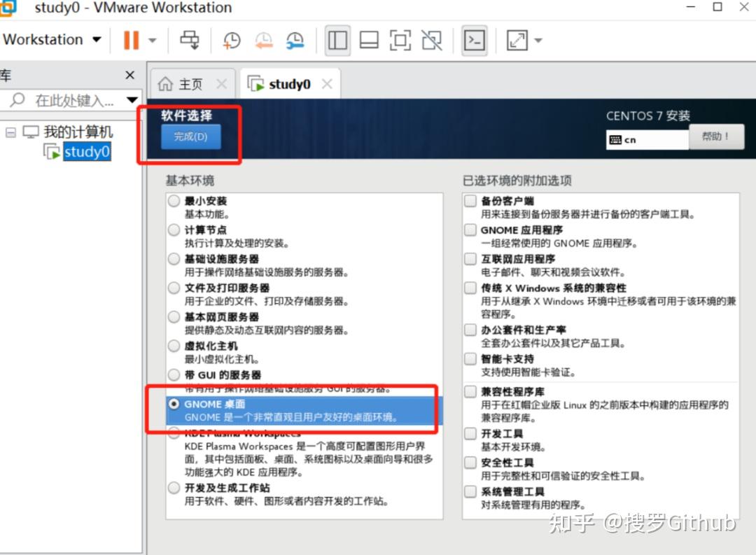The width and height of the screenshot is (756, 555).
Task: Open the power options dropdown arrow
Action: (153, 41)
